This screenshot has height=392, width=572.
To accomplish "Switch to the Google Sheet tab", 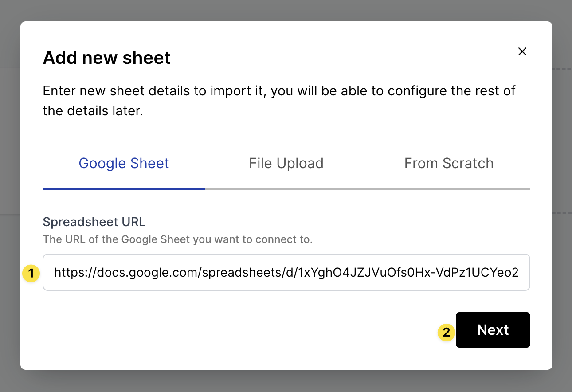I will pyautogui.click(x=124, y=163).
